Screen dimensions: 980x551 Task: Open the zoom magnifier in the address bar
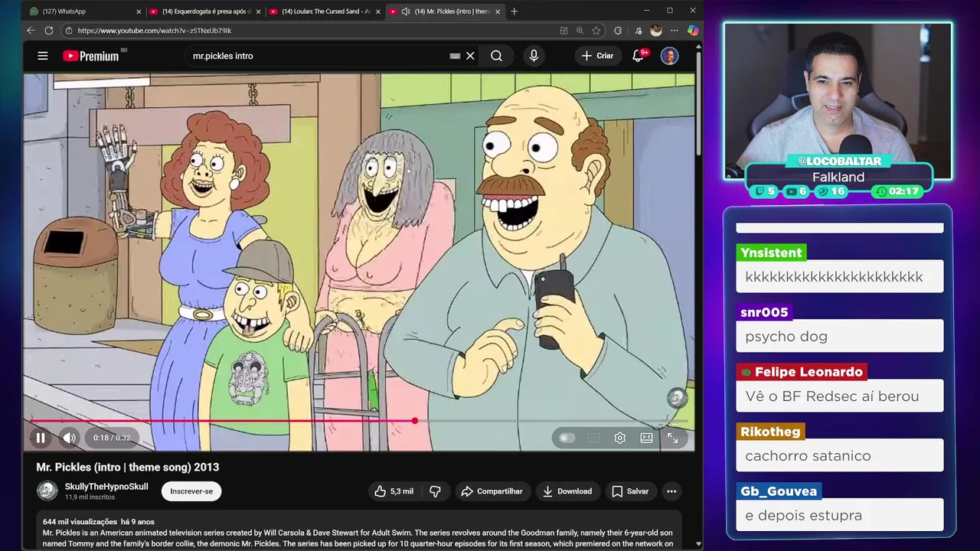[580, 31]
